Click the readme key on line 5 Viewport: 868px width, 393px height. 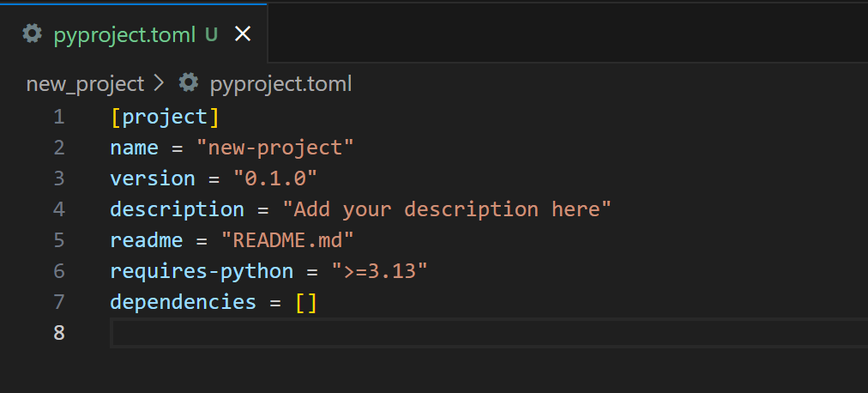(146, 241)
